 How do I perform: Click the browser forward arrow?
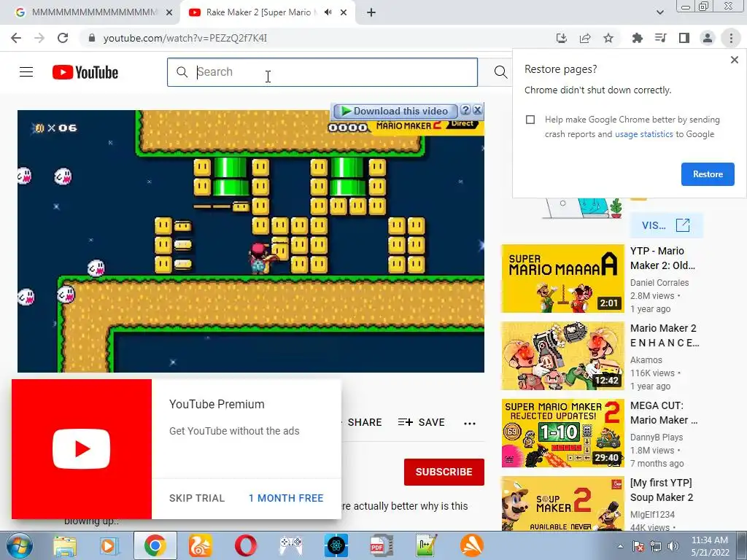point(39,38)
